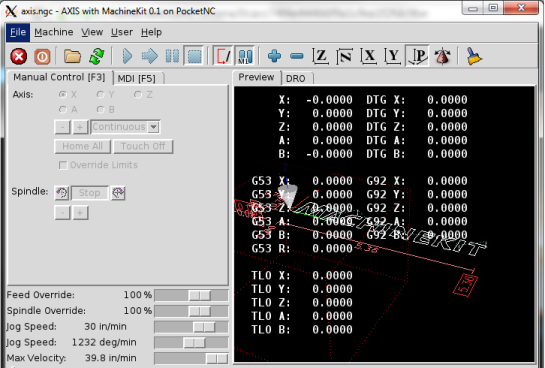The width and height of the screenshot is (545, 368).
Task: Toggle the orange machine power button
Action: (x=42, y=56)
